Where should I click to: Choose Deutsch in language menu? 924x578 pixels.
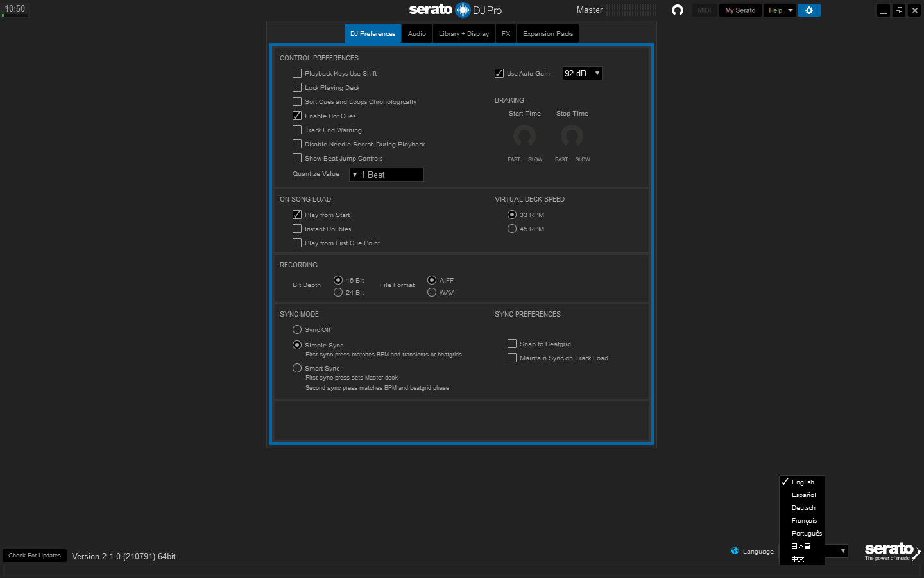click(802, 507)
